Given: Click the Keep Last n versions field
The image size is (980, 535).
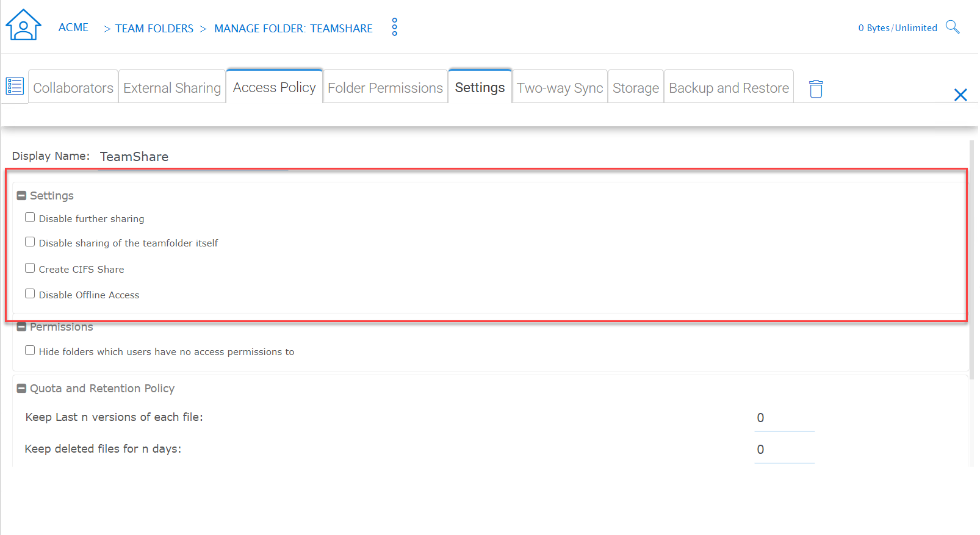Looking at the screenshot, I should 785,418.
